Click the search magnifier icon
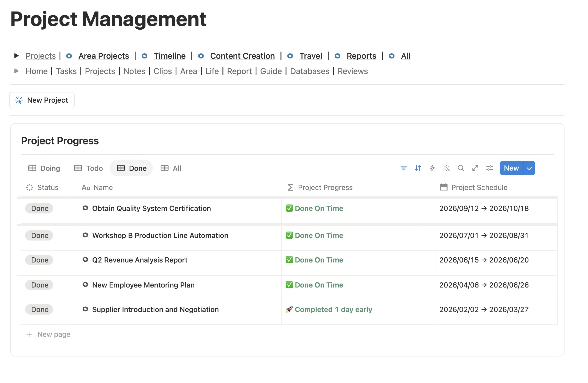 click(x=461, y=168)
